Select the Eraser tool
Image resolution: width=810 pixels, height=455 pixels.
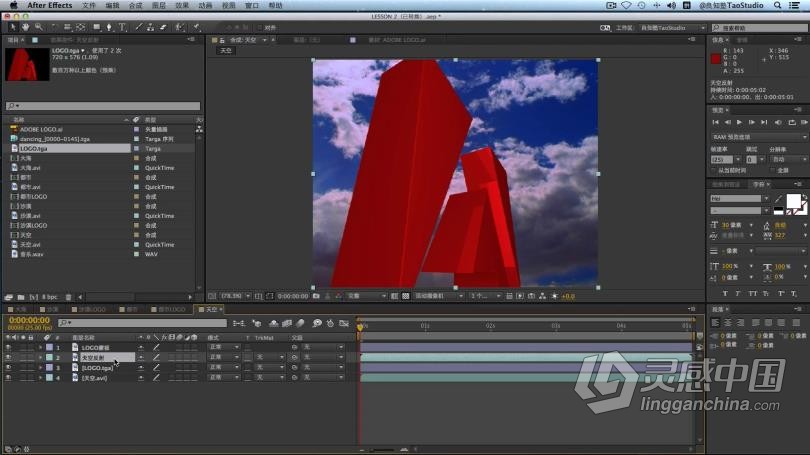coord(163,27)
